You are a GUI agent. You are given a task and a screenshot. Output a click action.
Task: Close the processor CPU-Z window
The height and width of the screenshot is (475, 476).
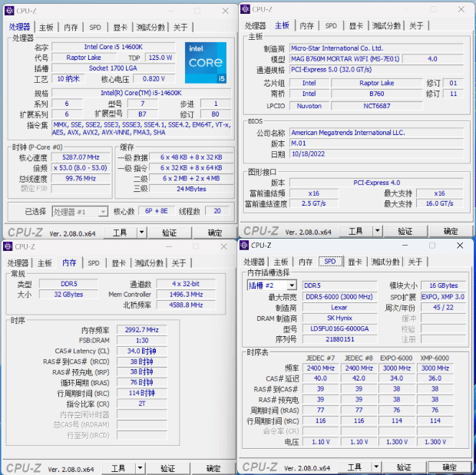pyautogui.click(x=225, y=11)
